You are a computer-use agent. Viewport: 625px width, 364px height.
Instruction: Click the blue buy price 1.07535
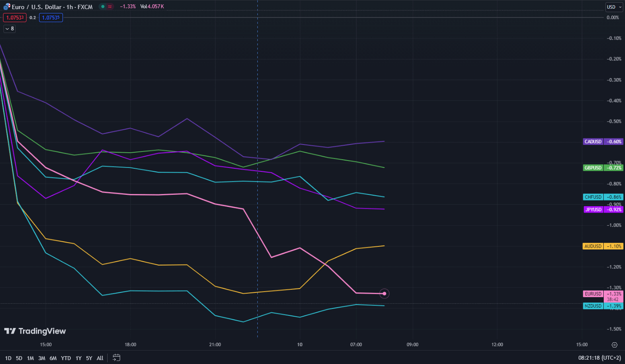51,18
